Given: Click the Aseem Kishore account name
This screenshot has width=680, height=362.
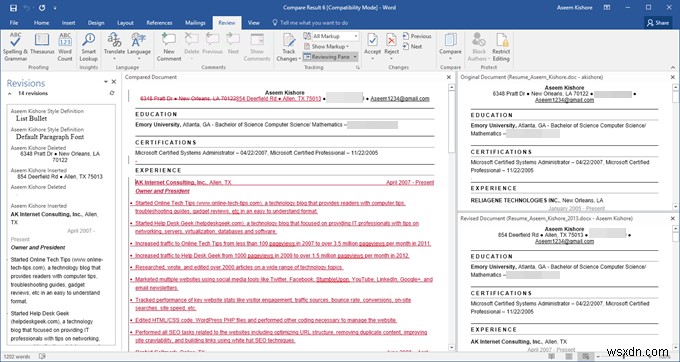Looking at the screenshot, I should [x=575, y=8].
